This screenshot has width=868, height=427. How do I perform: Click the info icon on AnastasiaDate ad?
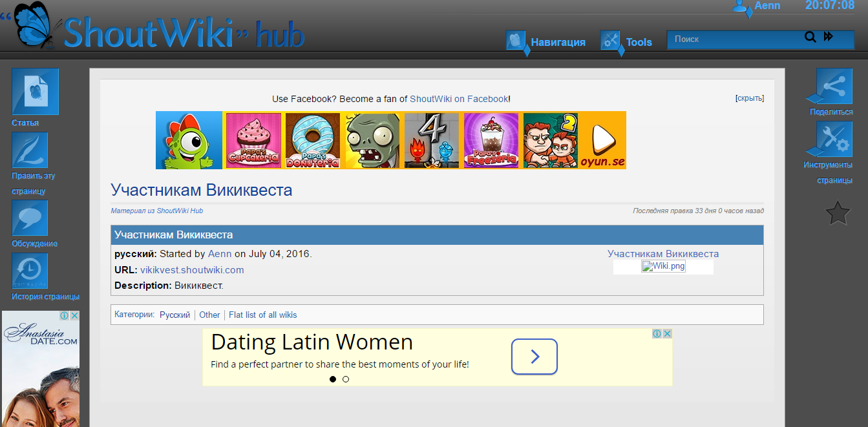pos(64,316)
